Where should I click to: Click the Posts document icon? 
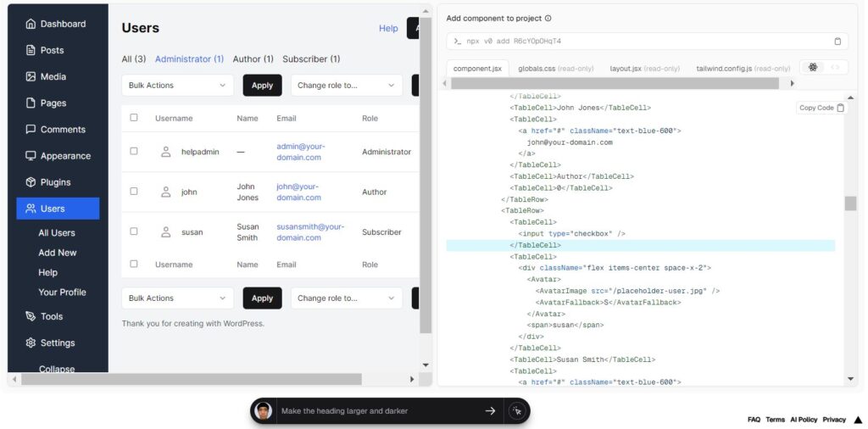click(31, 50)
